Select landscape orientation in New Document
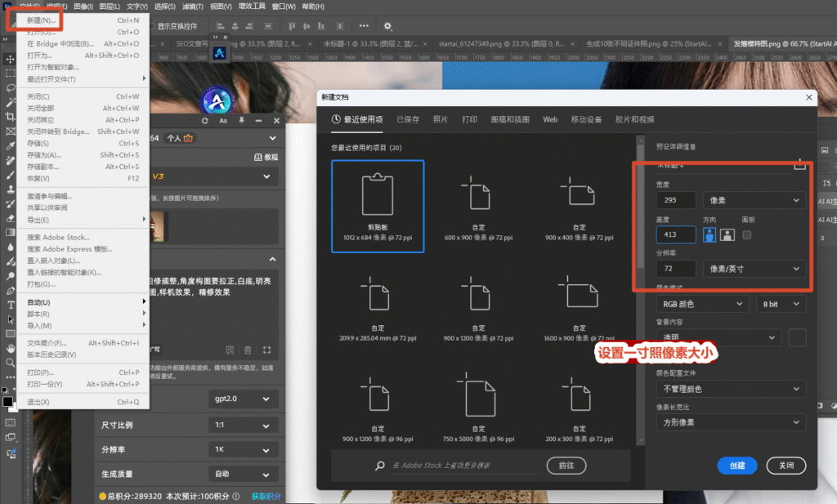The width and height of the screenshot is (837, 504). point(727,234)
